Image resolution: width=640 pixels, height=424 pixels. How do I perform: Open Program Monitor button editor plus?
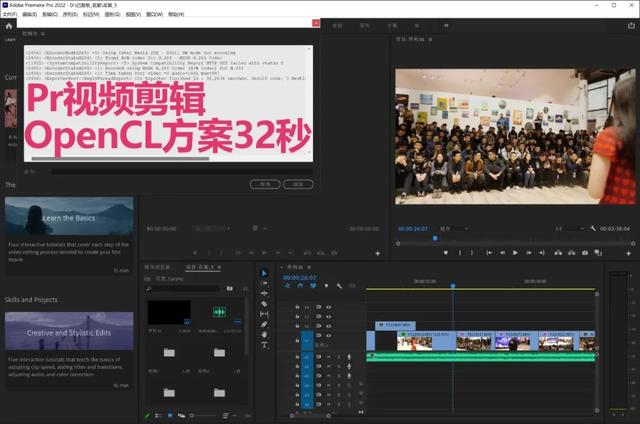tap(629, 253)
